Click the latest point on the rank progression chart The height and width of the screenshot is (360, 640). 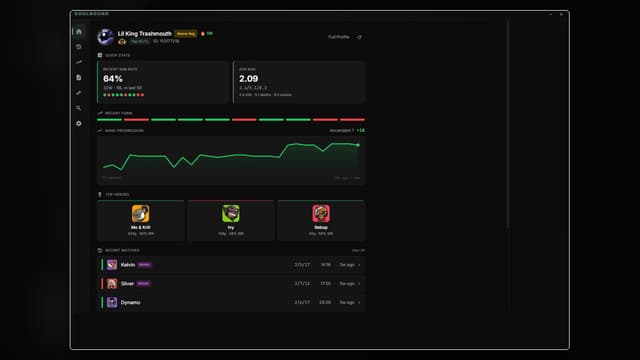(x=358, y=145)
